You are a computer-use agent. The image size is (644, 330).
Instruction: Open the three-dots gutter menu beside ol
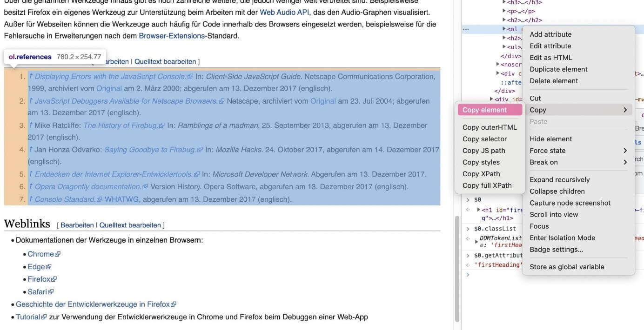point(466,29)
